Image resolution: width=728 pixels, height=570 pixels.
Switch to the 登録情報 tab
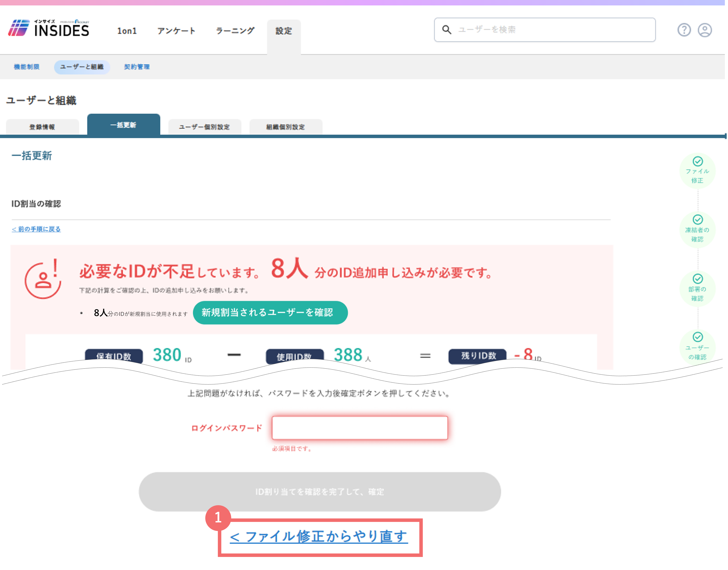(42, 127)
